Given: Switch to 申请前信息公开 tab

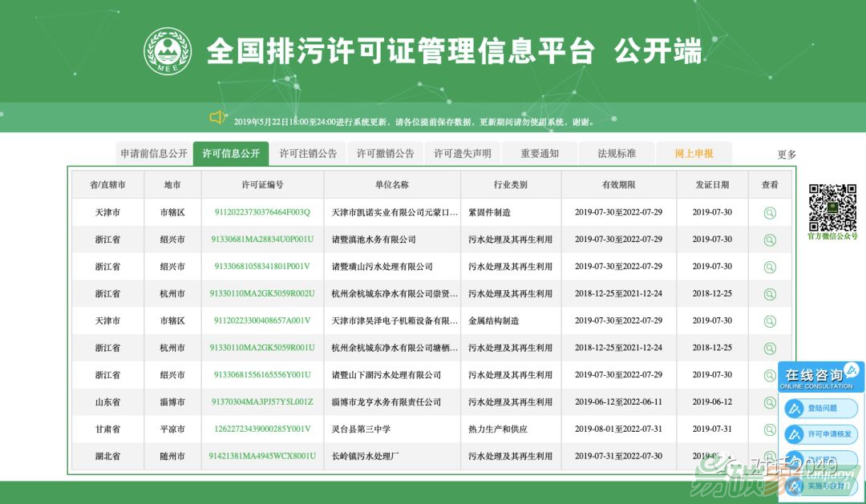Looking at the screenshot, I should pyautogui.click(x=154, y=153).
